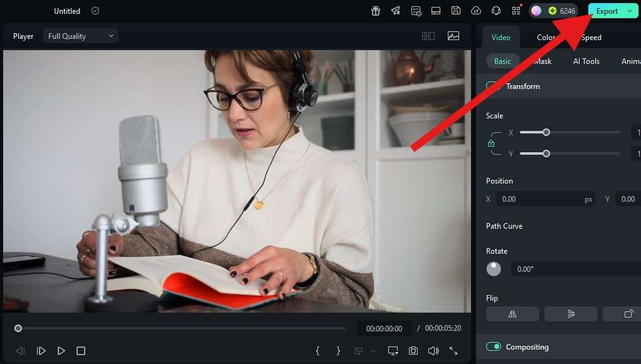The image size is (641, 364).
Task: Click the volume speaker icon
Action: point(433,351)
